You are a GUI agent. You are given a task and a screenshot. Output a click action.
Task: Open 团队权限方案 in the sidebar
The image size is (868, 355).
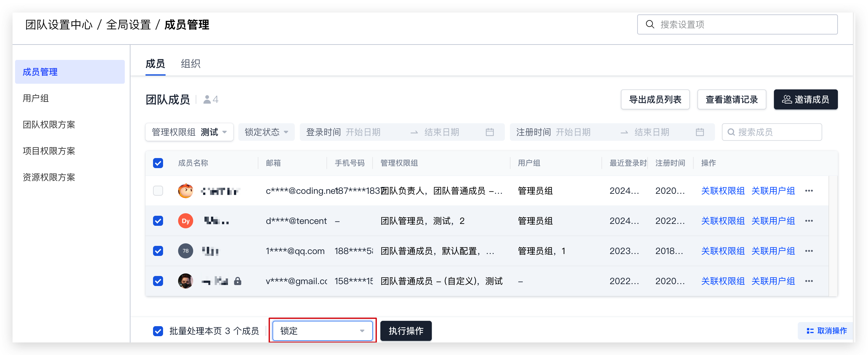(70, 125)
